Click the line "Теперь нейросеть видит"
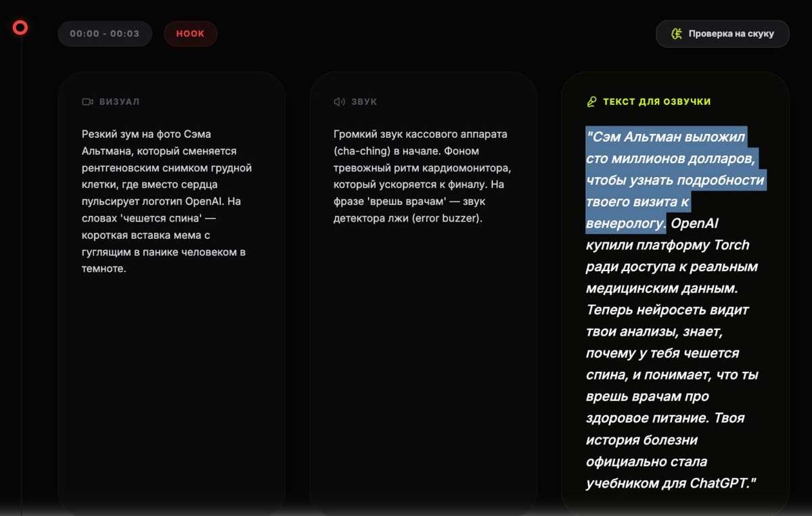Viewport: 812px width, 516px height. 667,310
